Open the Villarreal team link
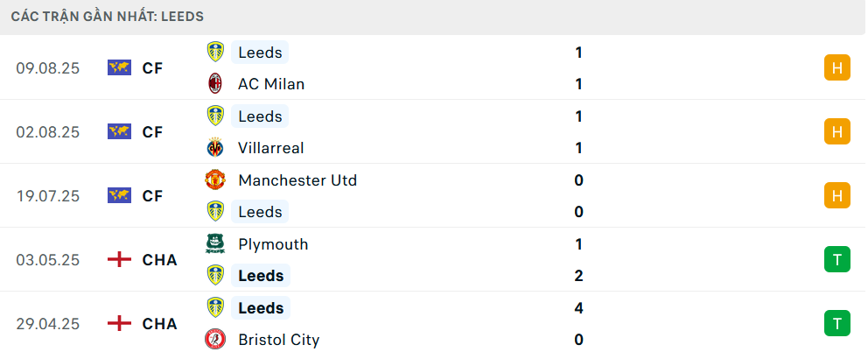The image size is (868, 352). 270,148
